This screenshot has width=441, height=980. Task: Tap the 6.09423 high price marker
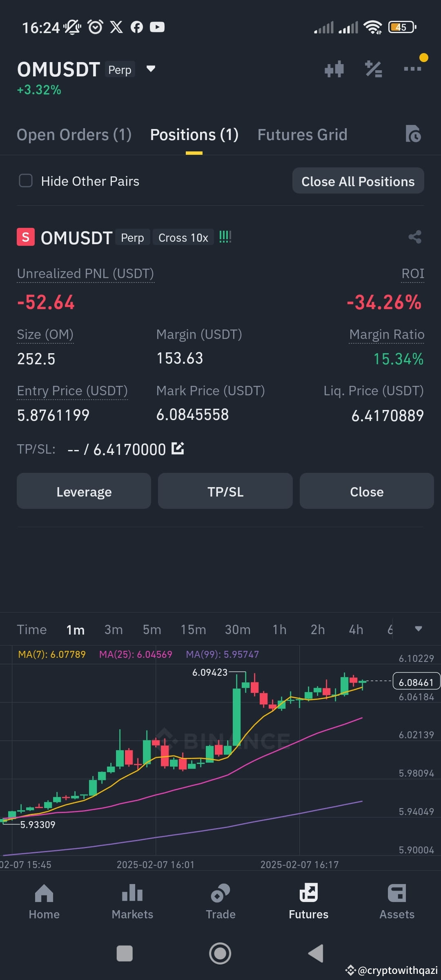[x=210, y=672]
